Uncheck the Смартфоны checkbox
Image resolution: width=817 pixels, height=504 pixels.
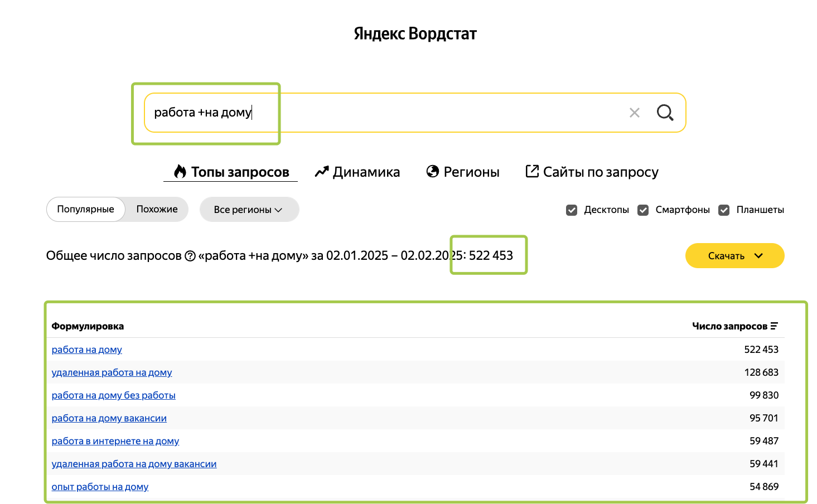click(x=642, y=210)
